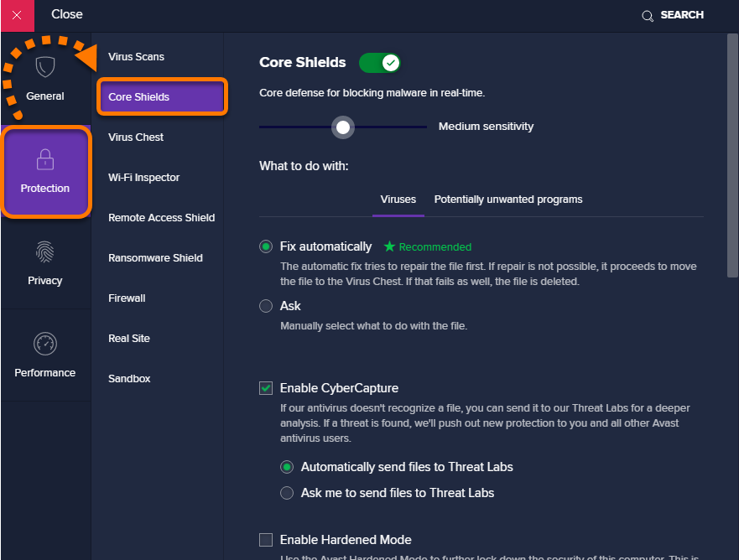Click the What to do with label
The image size is (739, 560).
coord(304,166)
